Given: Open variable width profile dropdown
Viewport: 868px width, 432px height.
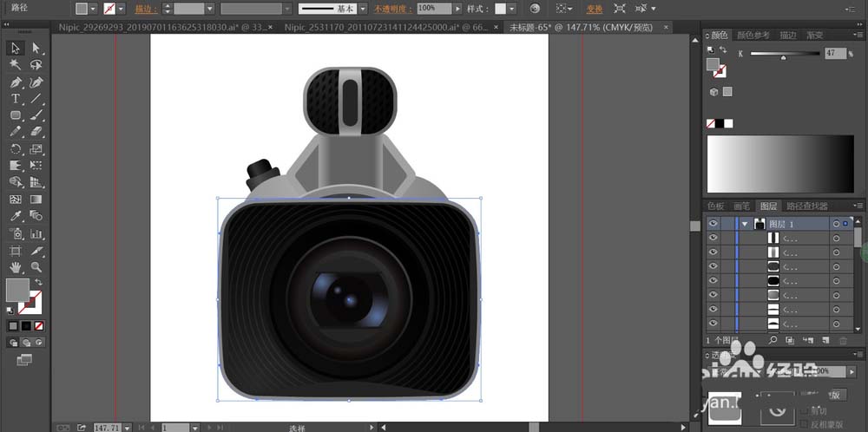Looking at the screenshot, I should tap(286, 9).
